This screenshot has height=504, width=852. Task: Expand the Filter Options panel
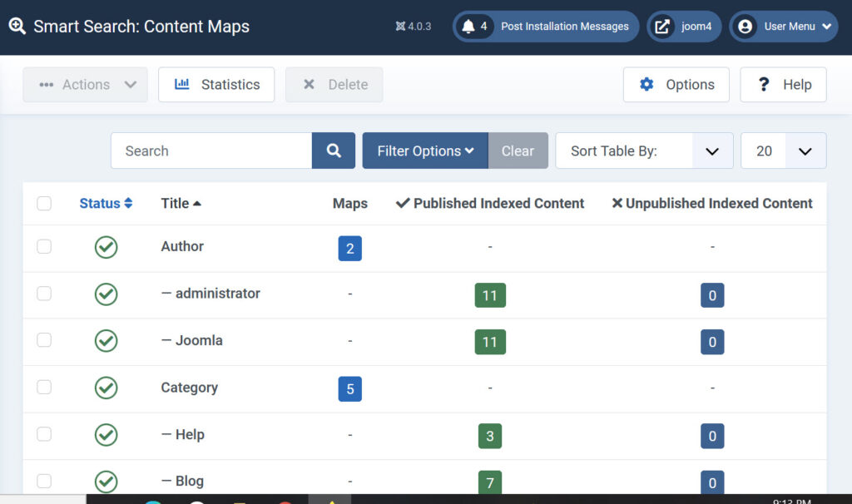pos(424,151)
